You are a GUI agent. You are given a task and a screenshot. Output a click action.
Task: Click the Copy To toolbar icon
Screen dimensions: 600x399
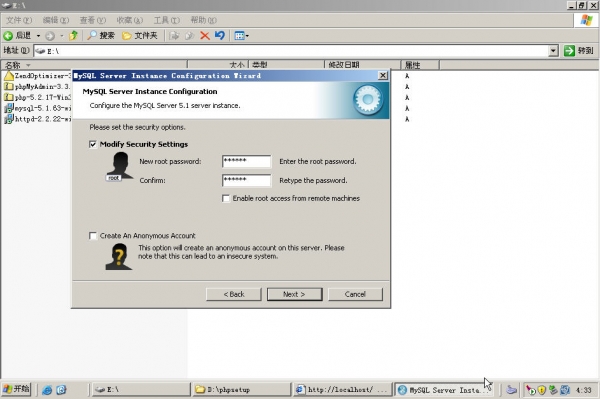[x=189, y=36]
